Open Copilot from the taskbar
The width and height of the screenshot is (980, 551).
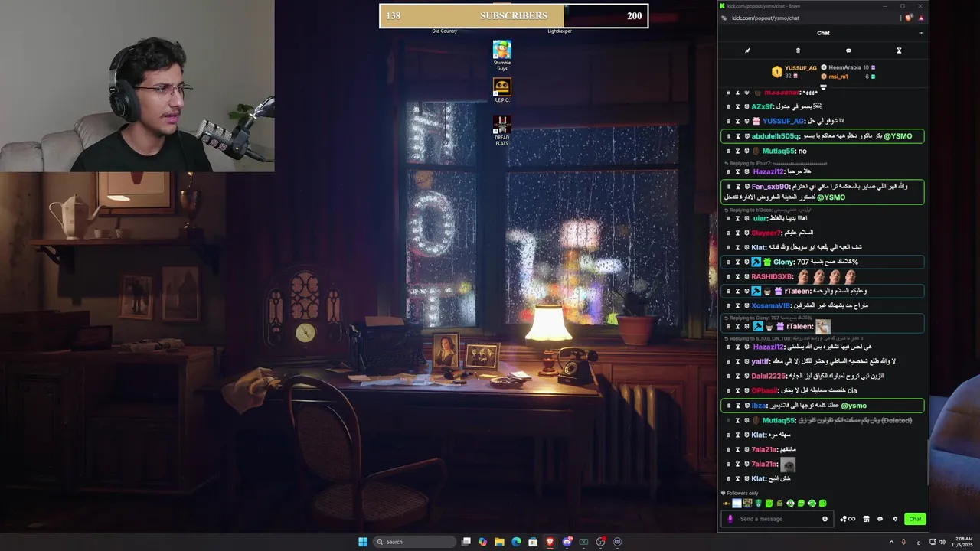pos(482,542)
